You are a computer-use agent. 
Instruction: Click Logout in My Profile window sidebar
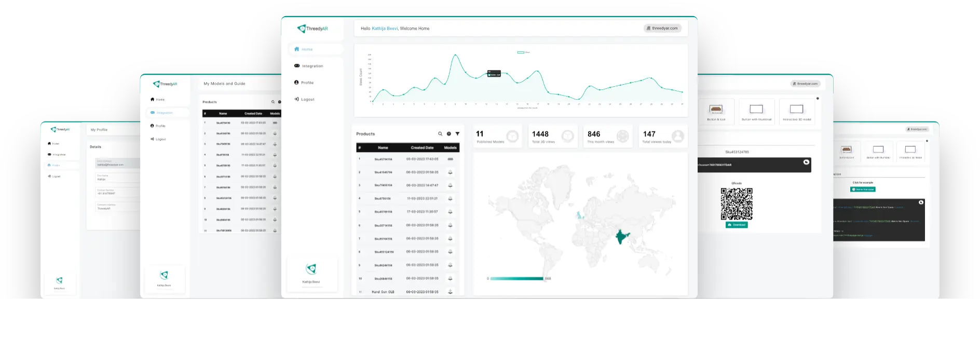point(54,176)
